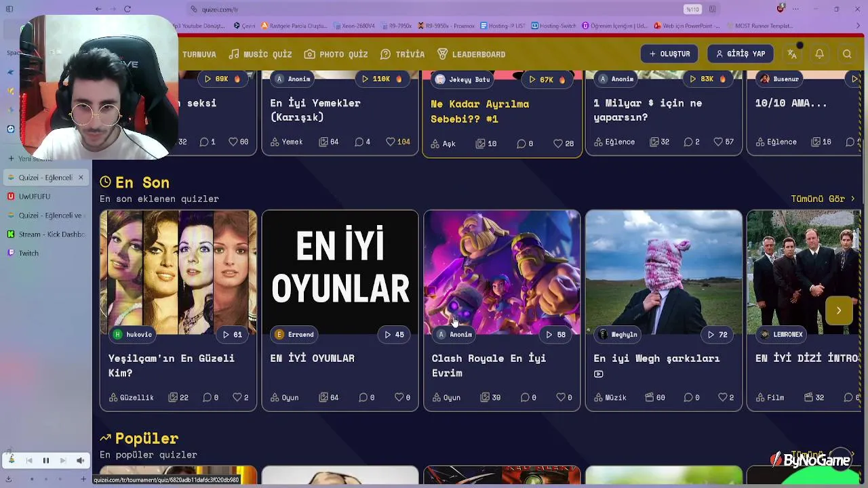868x488 pixels.
Task: Open EN İYİ DİZİ İNTRO thumbnail
Action: click(x=804, y=272)
